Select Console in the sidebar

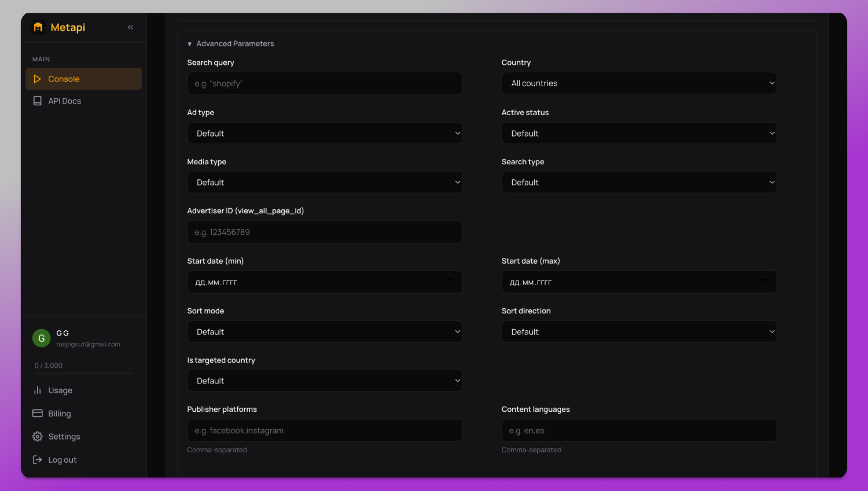pos(83,79)
